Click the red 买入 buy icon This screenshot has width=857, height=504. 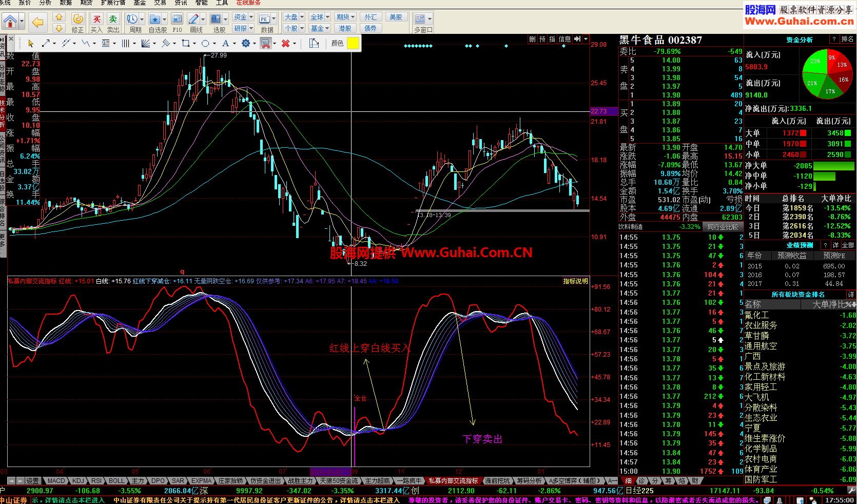[96, 19]
